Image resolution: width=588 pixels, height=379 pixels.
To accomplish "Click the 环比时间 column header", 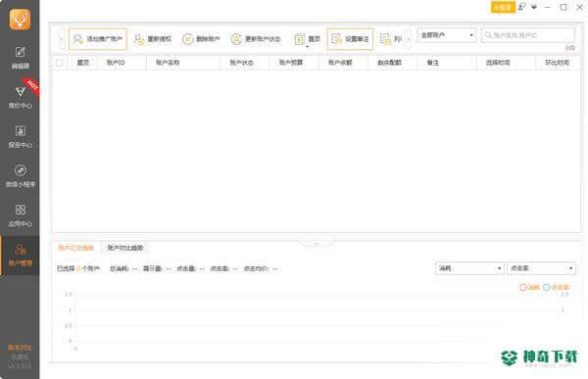I will click(558, 63).
